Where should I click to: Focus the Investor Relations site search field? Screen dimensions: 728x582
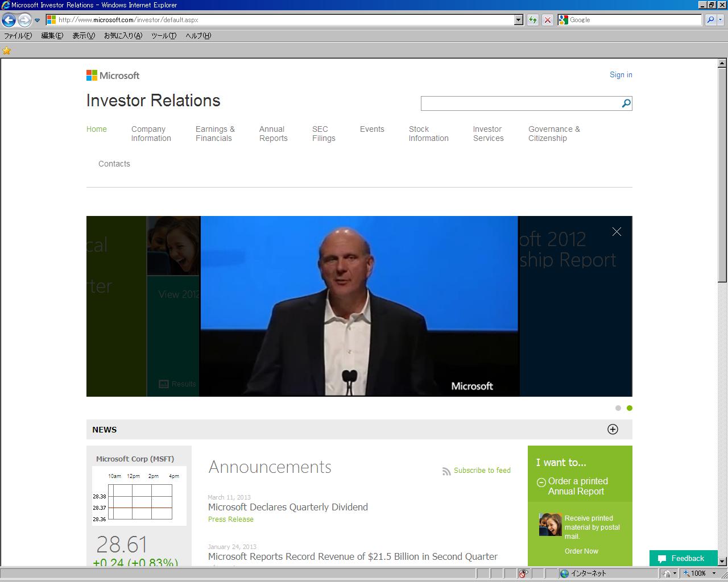[x=520, y=103]
